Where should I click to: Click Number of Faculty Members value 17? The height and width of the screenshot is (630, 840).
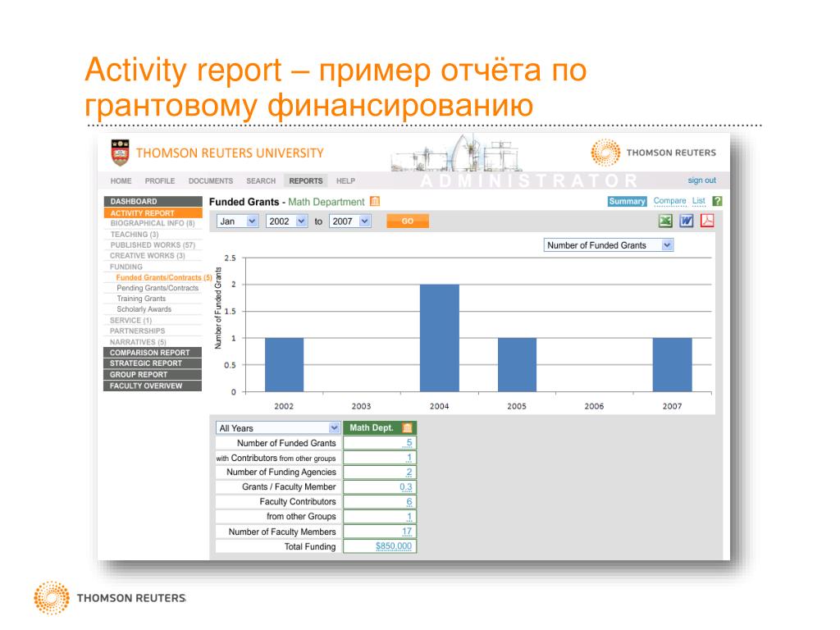[x=407, y=532]
